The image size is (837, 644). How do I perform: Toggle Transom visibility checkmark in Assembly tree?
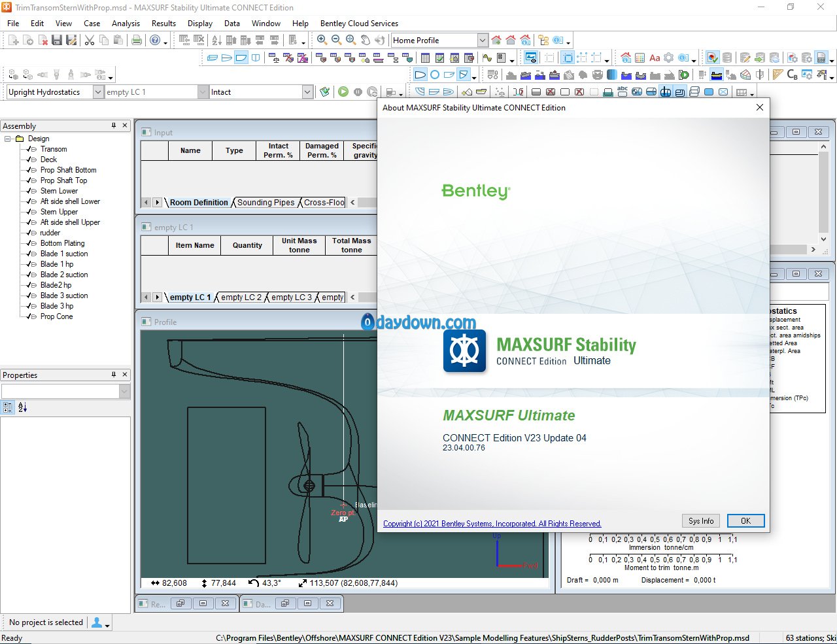[29, 149]
